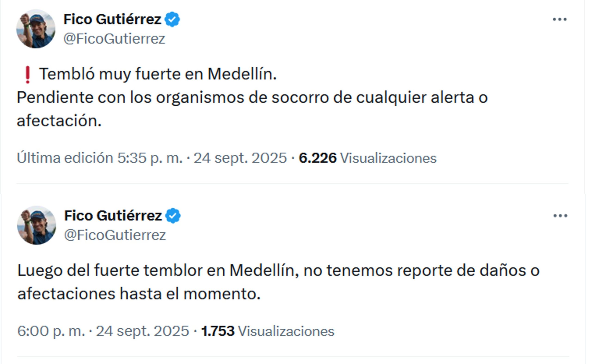The height and width of the screenshot is (364, 592).
Task: Click the 1.753 Visualizaciones count
Action: coord(267,331)
